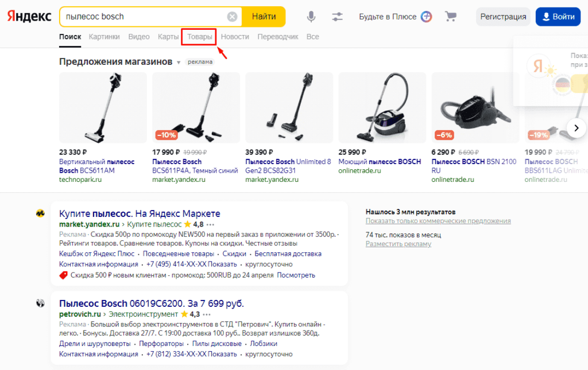Click Пилы дисковые sitelink
588x370 pixels.
(x=216, y=344)
